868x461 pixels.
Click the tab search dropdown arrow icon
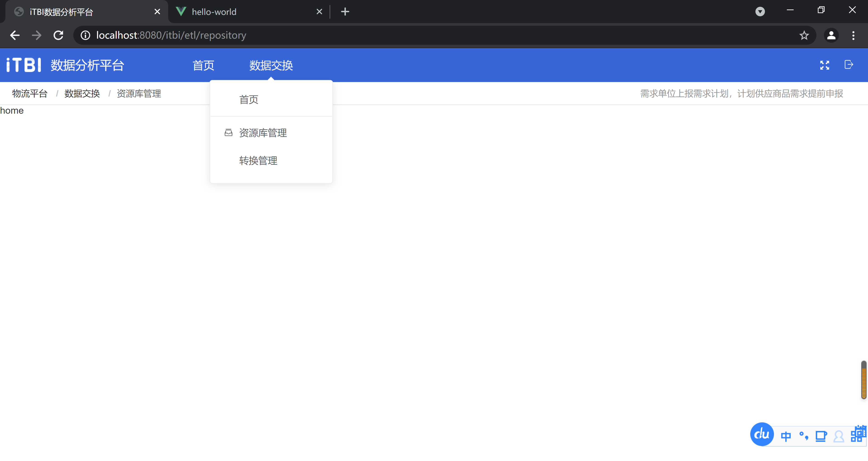point(760,12)
